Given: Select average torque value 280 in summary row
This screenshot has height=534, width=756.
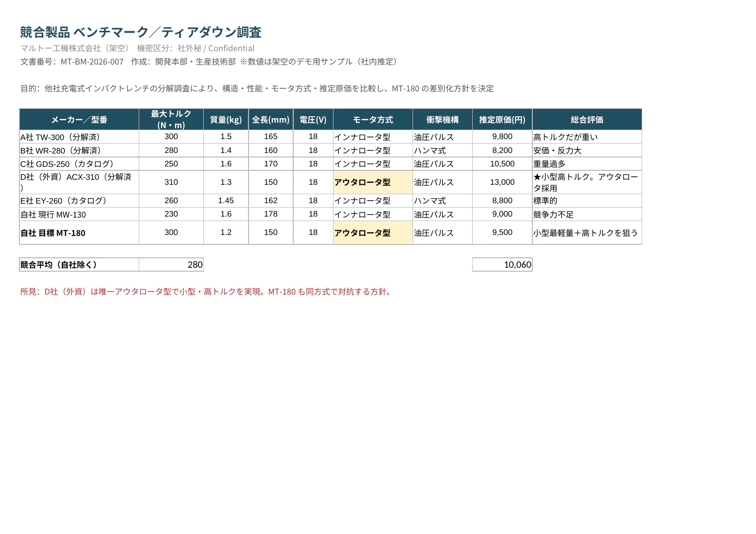Looking at the screenshot, I should [x=171, y=265].
